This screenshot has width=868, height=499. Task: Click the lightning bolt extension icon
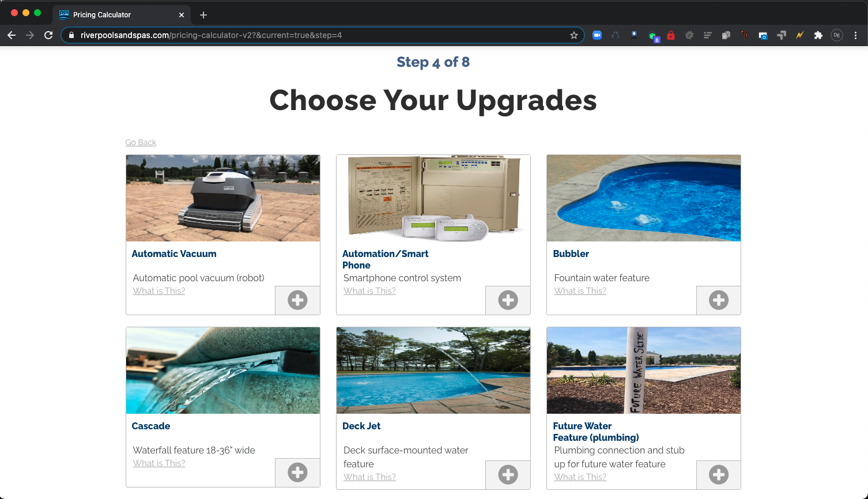[800, 35]
